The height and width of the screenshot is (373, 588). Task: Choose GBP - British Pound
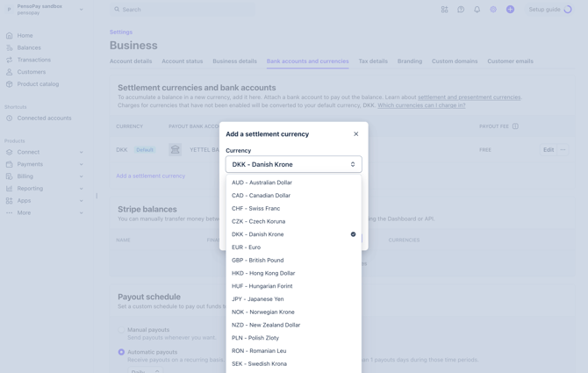294,260
